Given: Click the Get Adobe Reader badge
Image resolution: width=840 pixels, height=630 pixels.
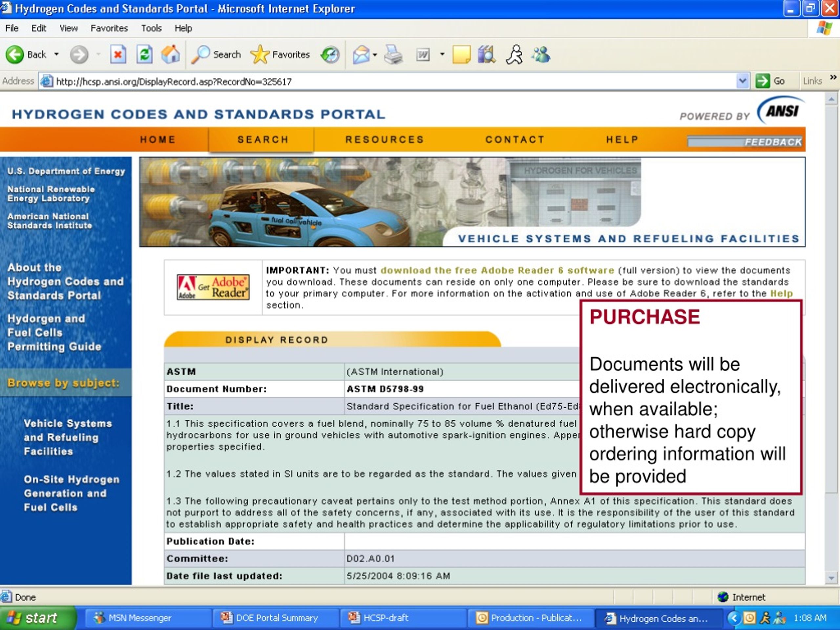Looking at the screenshot, I should tap(213, 287).
